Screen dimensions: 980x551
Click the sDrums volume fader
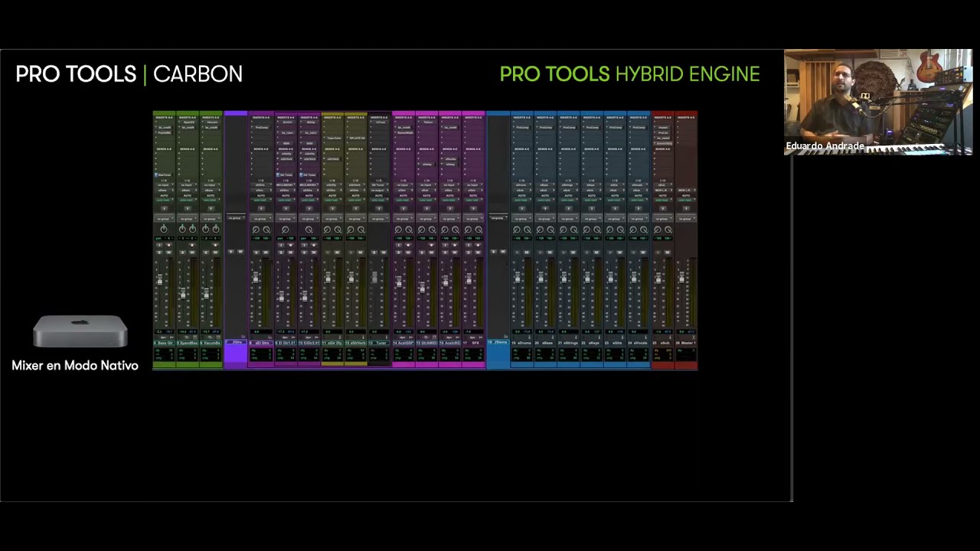(518, 278)
